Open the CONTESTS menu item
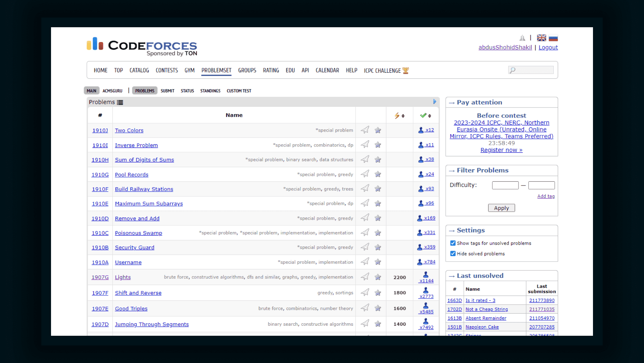The width and height of the screenshot is (644, 363). point(167,70)
